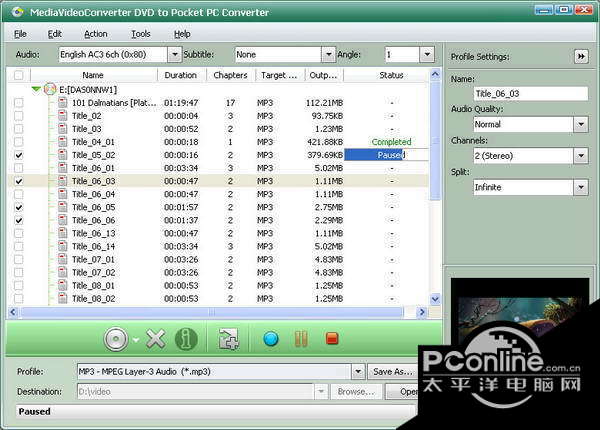600x430 pixels.
Task: Sort list by Chapters column header
Action: point(230,75)
